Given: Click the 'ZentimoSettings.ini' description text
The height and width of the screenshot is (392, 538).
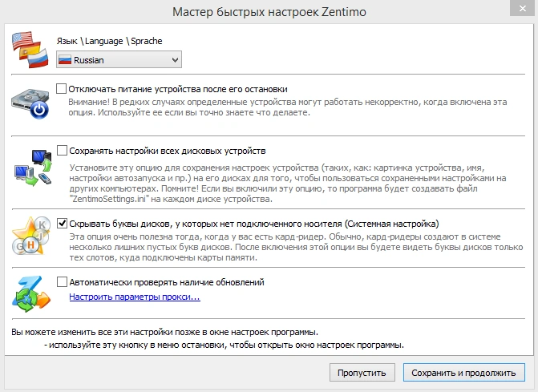Looking at the screenshot, I should [x=288, y=183].
